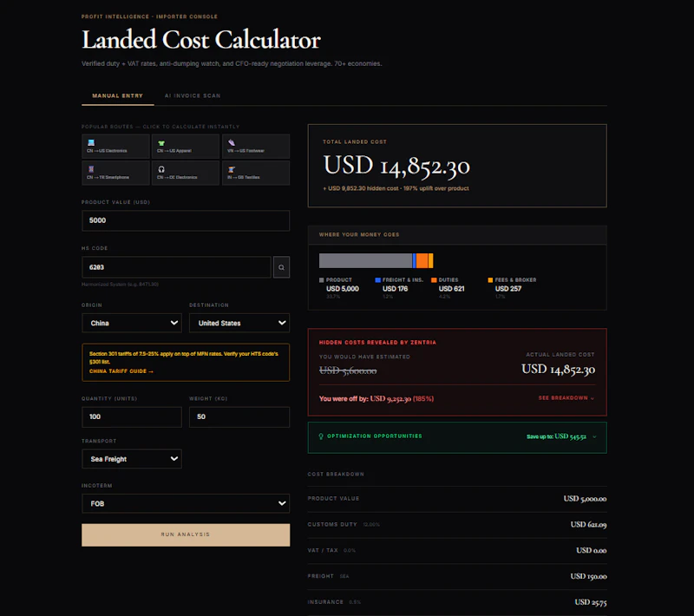
Task: Expand the See Breakdown link
Action: click(x=566, y=398)
